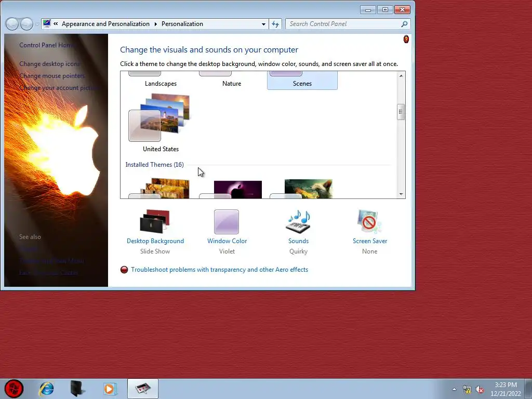Click the red troubleshoot icon
This screenshot has height=399, width=532.
click(124, 270)
